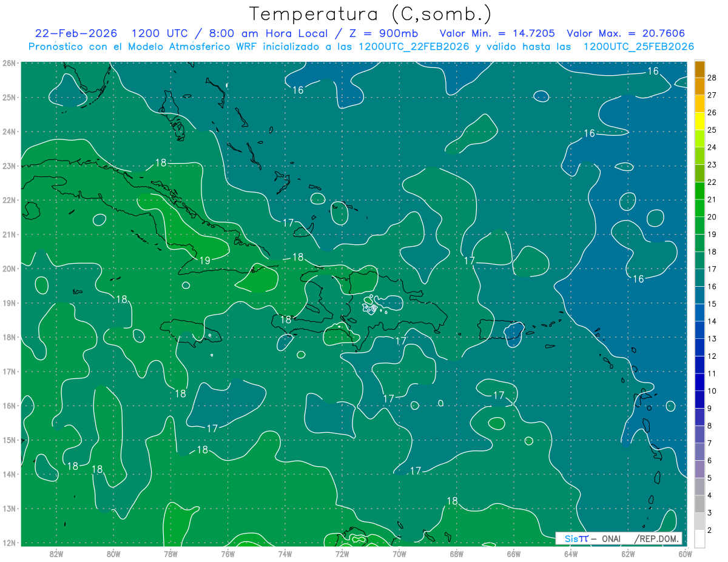This screenshot has width=728, height=562.
Task: Click longitude axis label "76W"
Action: click(227, 553)
